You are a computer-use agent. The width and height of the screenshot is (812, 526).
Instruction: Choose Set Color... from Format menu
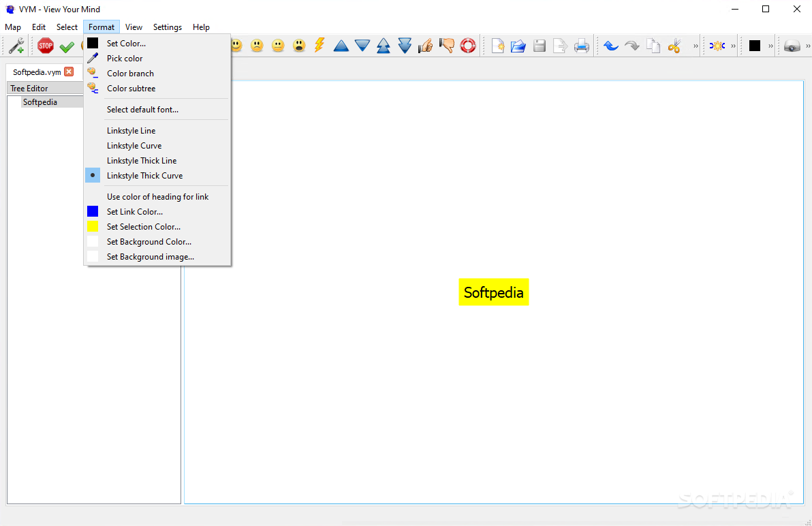[157, 44]
